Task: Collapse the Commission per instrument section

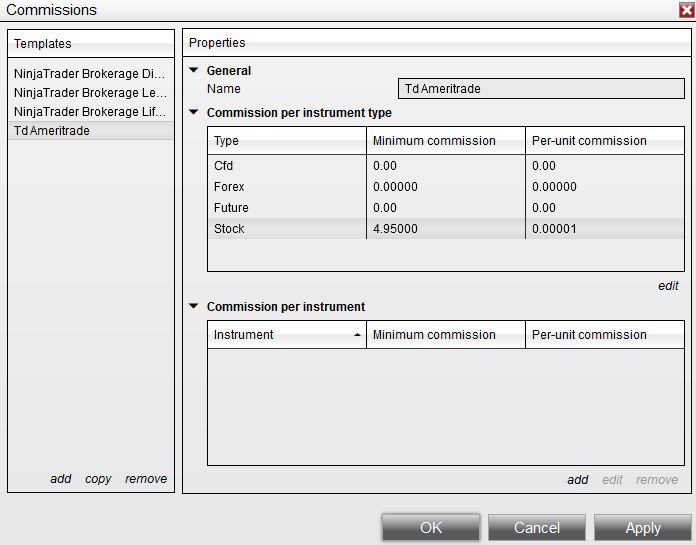Action: click(x=194, y=306)
